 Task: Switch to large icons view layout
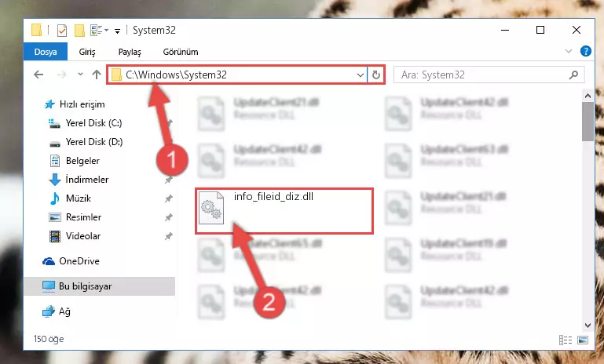click(583, 340)
